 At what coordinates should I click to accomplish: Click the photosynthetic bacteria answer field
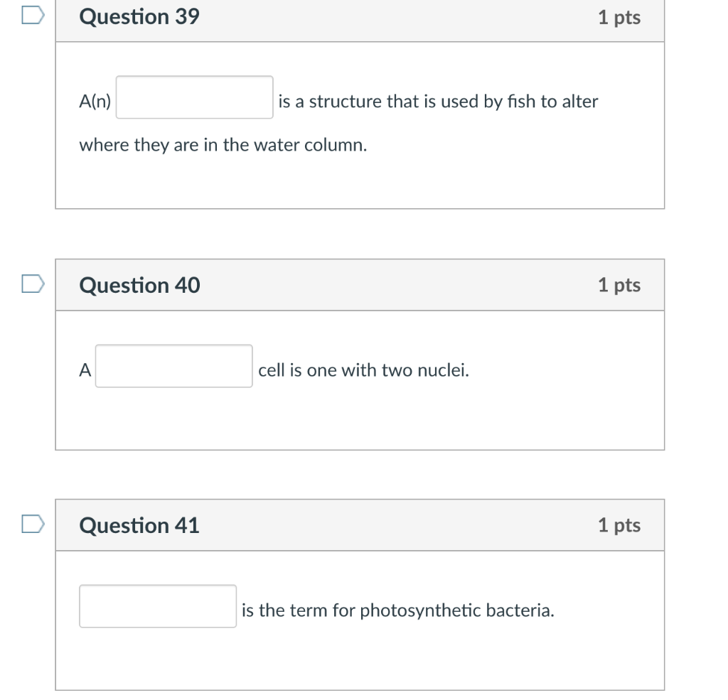pos(158,607)
